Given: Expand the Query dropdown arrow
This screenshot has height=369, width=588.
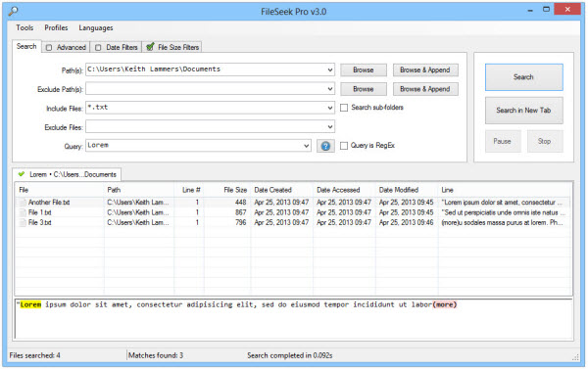Looking at the screenshot, I should (307, 146).
